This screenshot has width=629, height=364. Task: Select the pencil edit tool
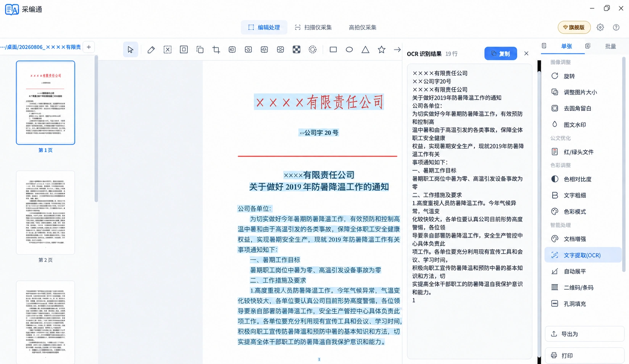(x=151, y=50)
